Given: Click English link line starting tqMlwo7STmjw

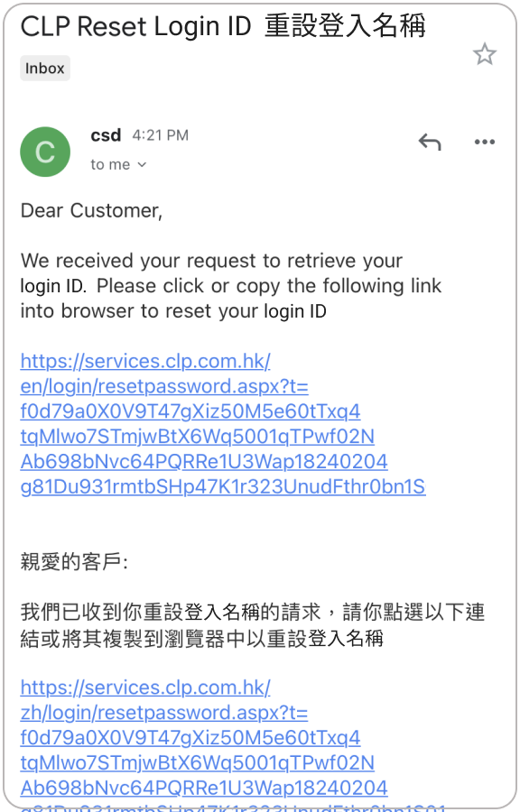Looking at the screenshot, I should (198, 437).
